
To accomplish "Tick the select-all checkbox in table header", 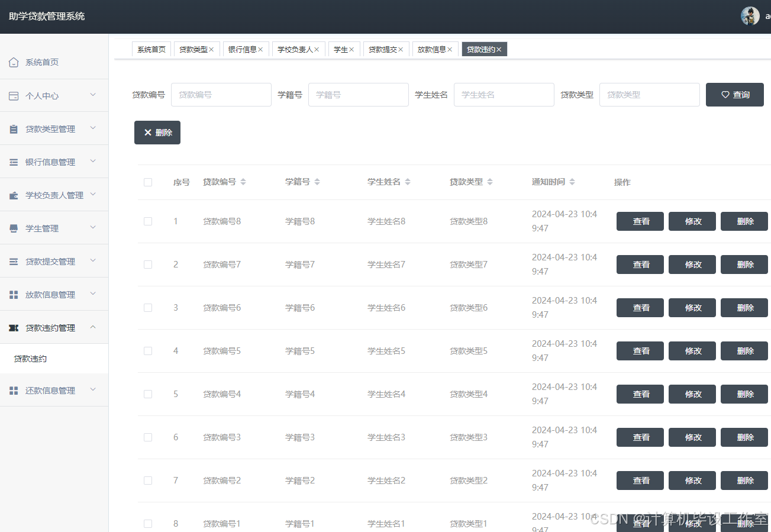I will pyautogui.click(x=148, y=182).
